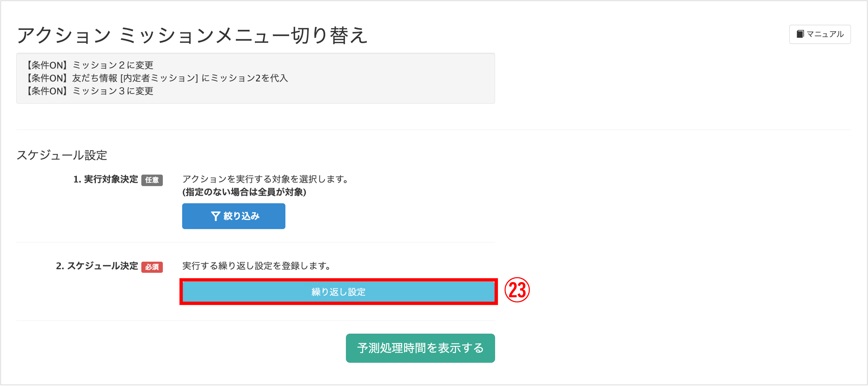Click text アクションを実行する対象を選択します
Image resolution: width=868 pixels, height=386 pixels.
(x=266, y=179)
